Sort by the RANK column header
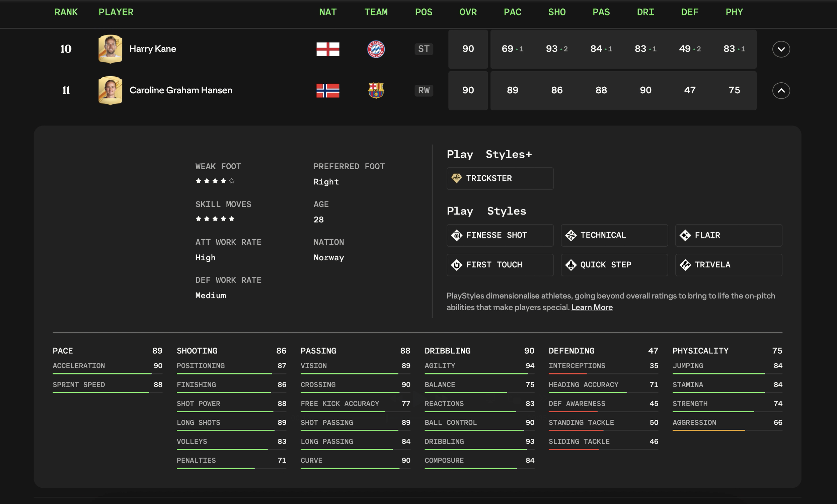 pos(66,12)
